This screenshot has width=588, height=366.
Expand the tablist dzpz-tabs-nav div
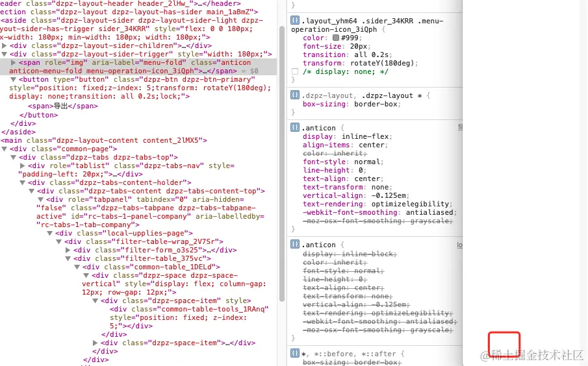(x=23, y=165)
